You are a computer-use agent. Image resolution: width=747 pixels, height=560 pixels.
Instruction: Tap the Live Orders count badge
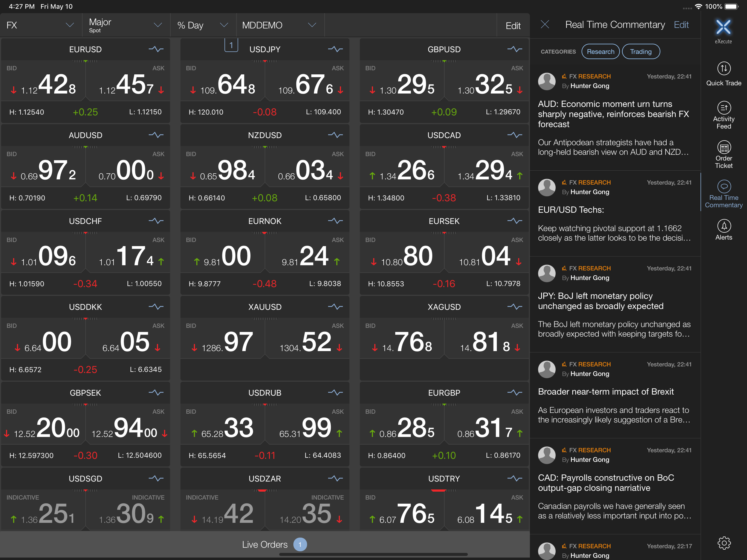(x=300, y=544)
